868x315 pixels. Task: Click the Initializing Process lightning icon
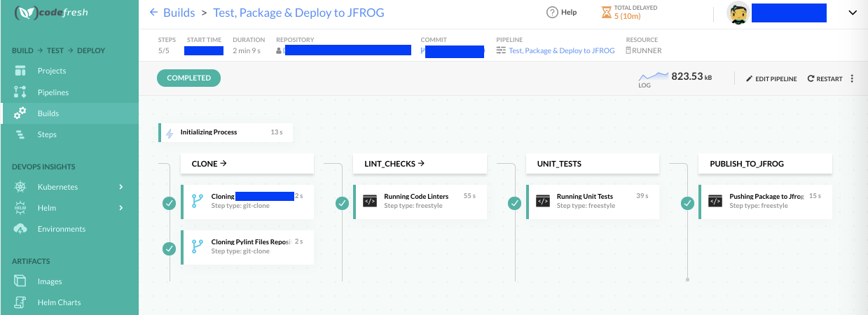click(169, 132)
